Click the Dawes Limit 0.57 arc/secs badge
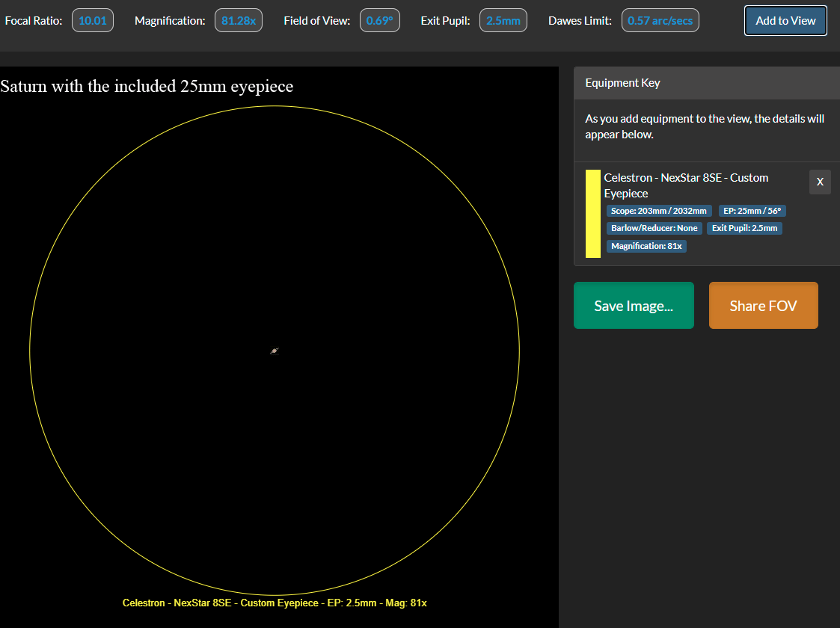 (x=660, y=21)
